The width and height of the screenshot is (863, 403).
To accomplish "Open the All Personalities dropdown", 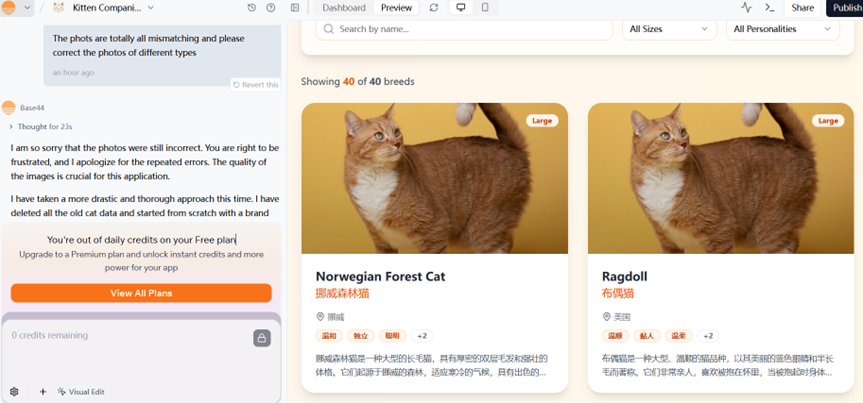I will click(x=782, y=29).
